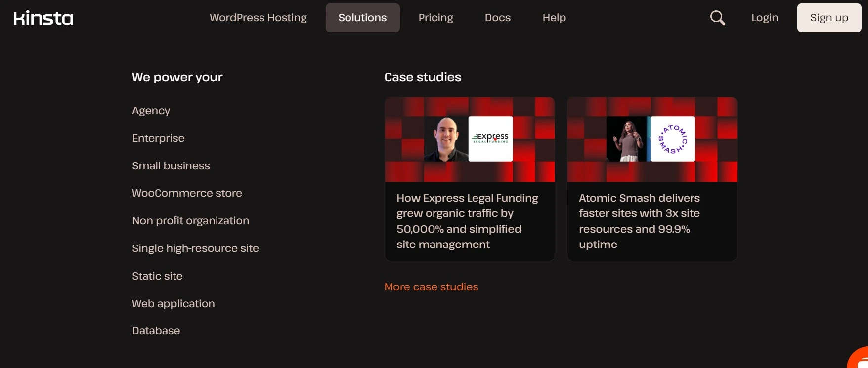Open the search magnifier icon

click(717, 18)
